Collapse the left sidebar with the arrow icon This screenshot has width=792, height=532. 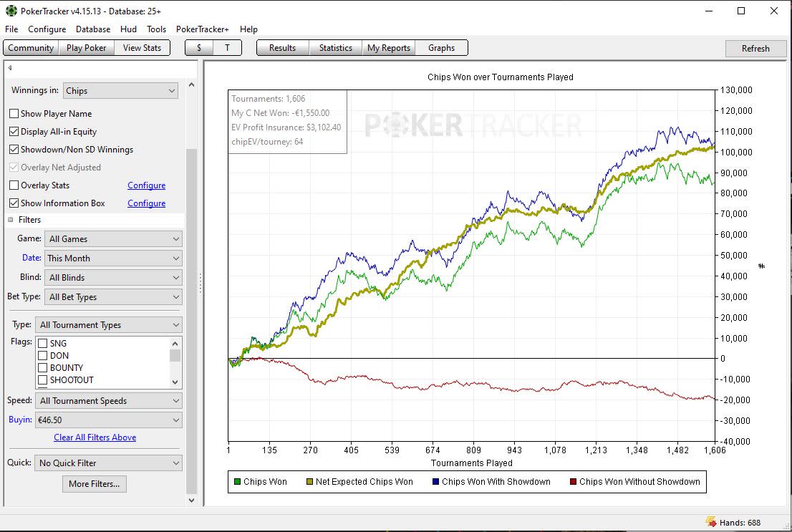(x=9, y=68)
